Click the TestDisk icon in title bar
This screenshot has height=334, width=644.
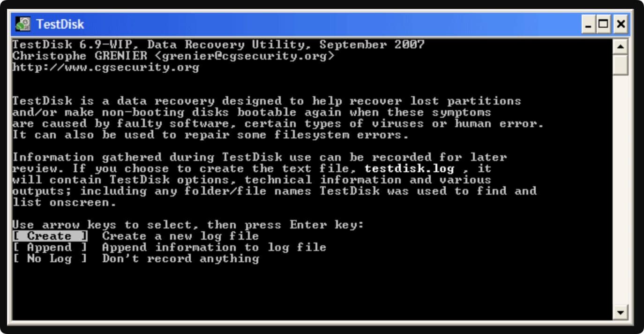(23, 24)
